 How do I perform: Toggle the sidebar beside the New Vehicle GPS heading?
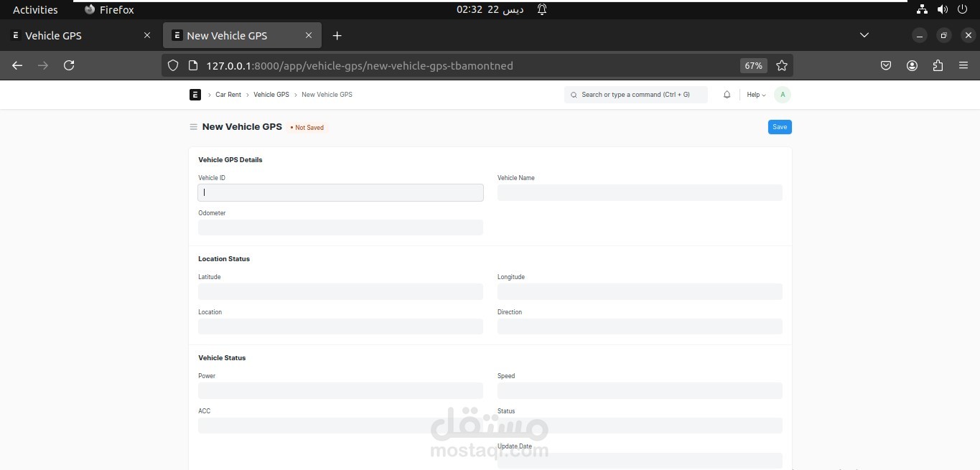coord(192,127)
